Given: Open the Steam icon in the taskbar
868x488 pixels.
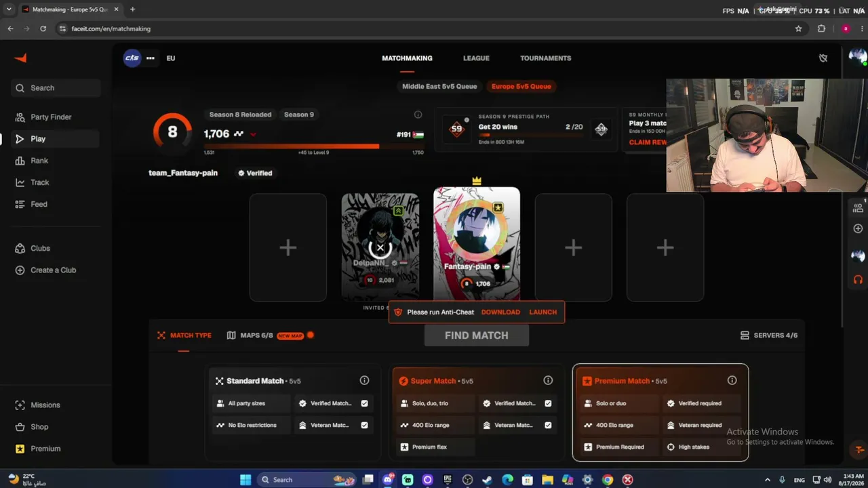Looking at the screenshot, I should (487, 480).
